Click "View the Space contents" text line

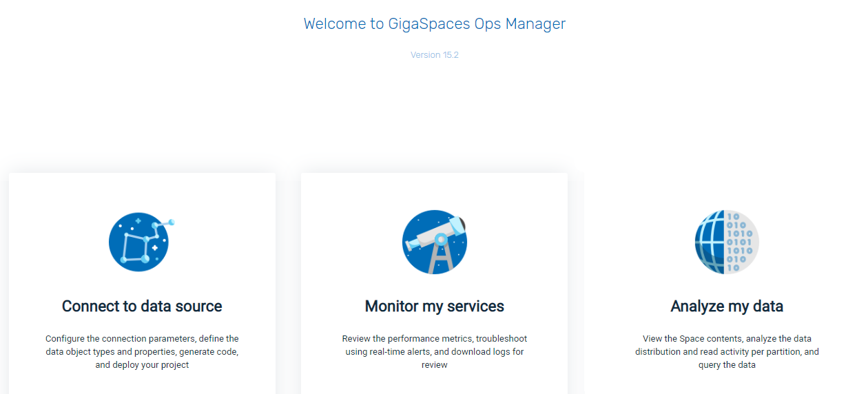pyautogui.click(x=689, y=339)
